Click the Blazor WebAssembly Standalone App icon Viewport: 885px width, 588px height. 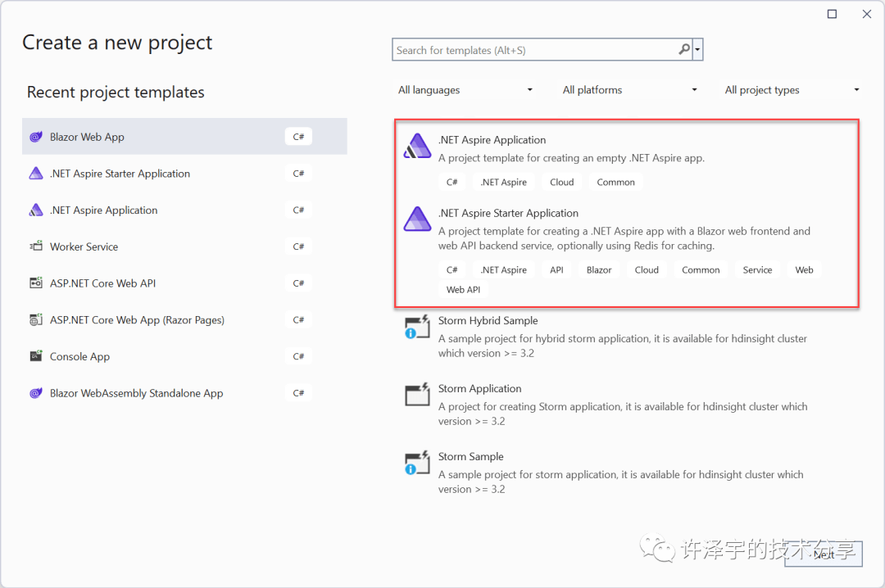(36, 393)
